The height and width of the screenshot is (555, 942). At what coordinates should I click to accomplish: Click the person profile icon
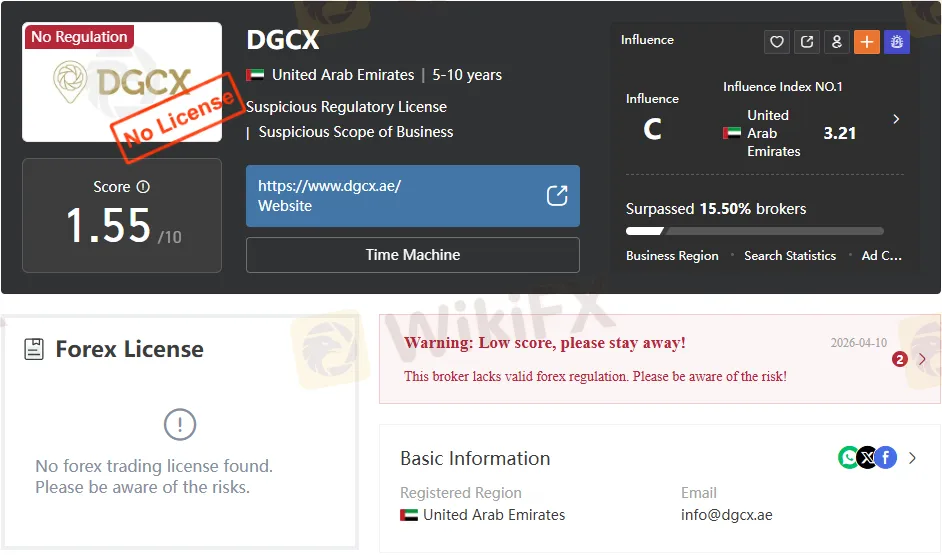837,42
